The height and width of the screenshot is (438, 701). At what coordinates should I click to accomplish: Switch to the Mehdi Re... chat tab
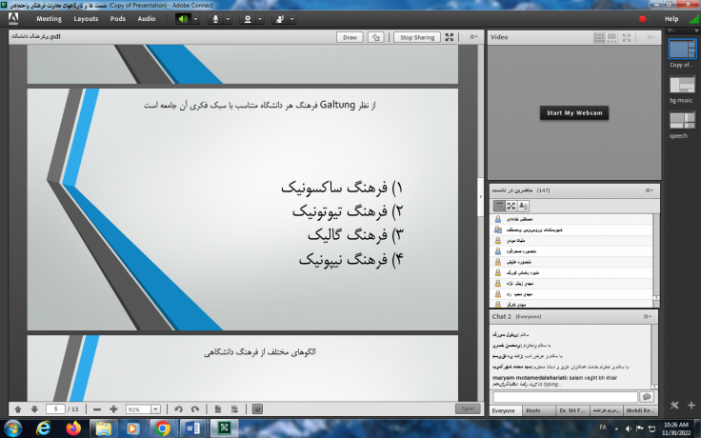(641, 411)
